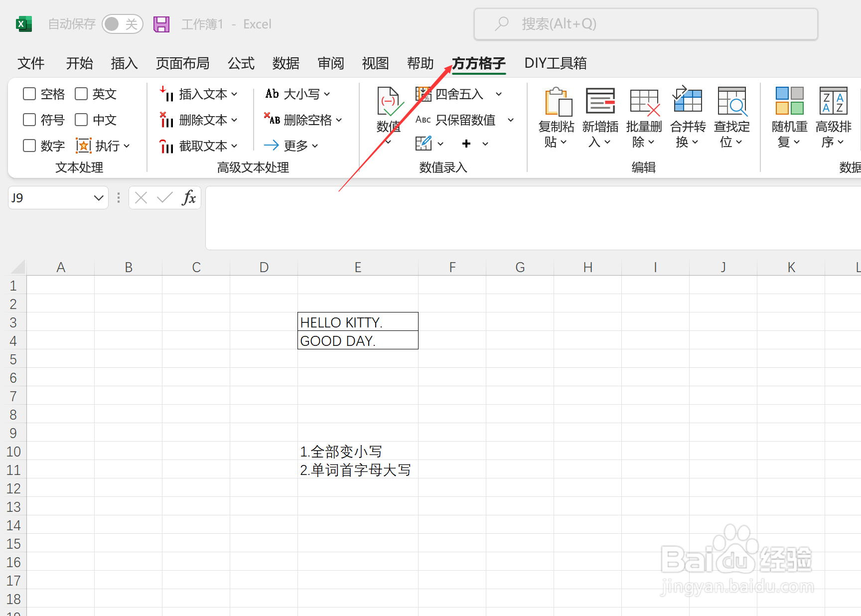Screen dimensions: 861x616
Task: Switch to the 数据 tab
Action: pyautogui.click(x=286, y=63)
